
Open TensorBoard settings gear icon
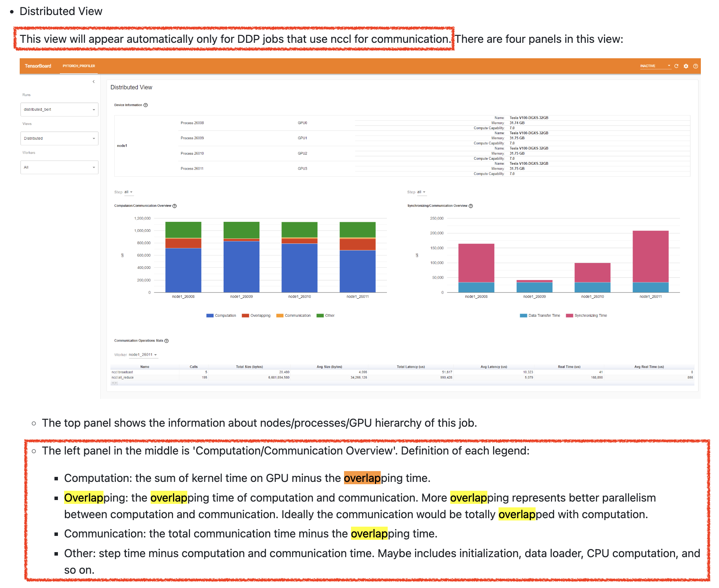tap(686, 66)
